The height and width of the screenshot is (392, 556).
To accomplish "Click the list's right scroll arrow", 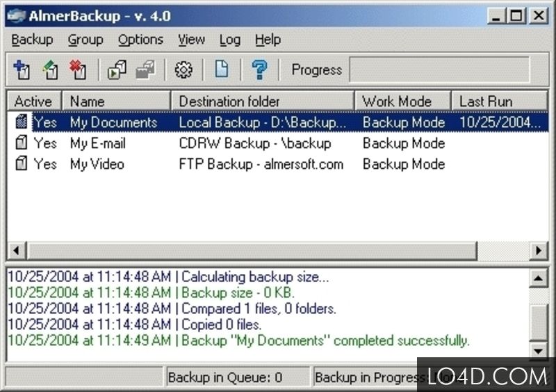I will pyautogui.click(x=539, y=250).
